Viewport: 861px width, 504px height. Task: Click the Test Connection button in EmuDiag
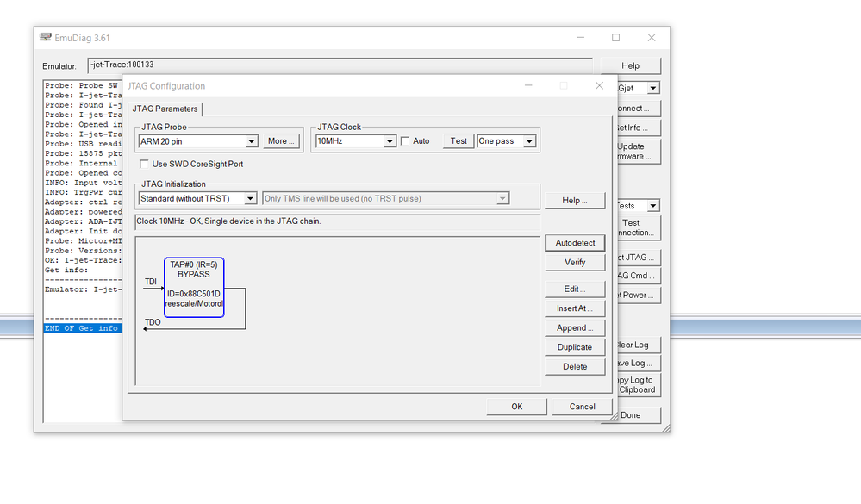(x=639, y=227)
